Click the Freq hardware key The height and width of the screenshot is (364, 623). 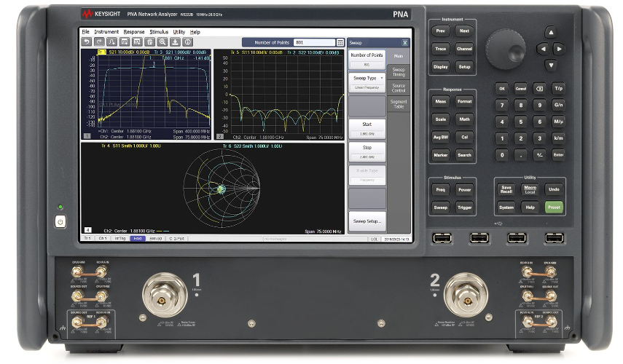441,189
